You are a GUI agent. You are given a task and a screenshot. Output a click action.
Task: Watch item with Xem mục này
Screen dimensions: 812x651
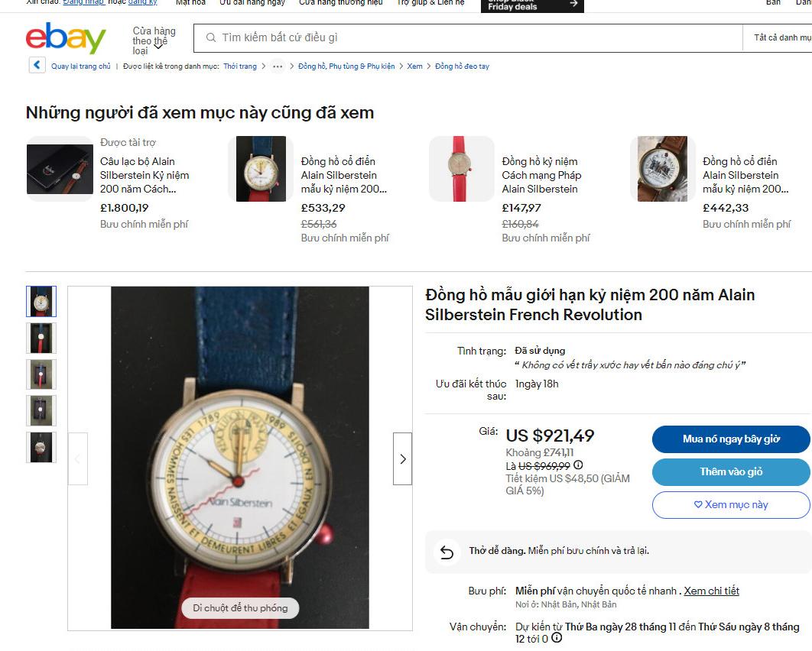(x=731, y=504)
